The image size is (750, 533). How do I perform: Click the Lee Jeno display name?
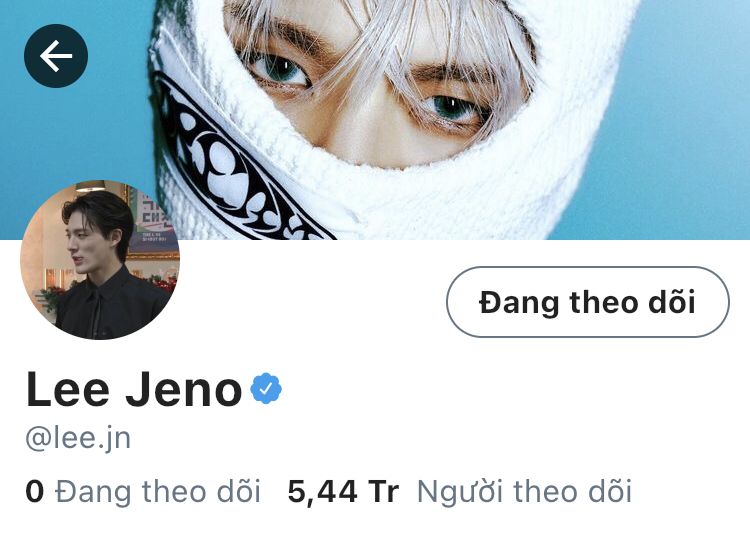click(134, 389)
